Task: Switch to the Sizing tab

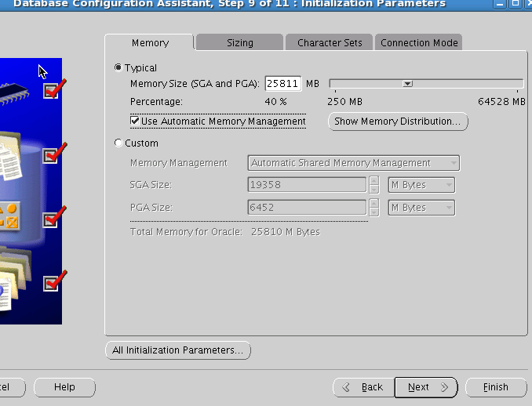Action: [x=240, y=42]
